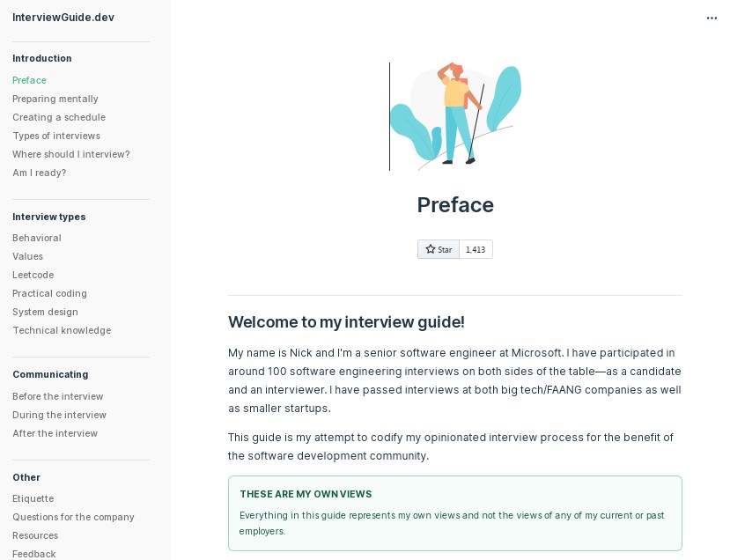
Task: Open Types of interviews
Action: pyautogui.click(x=56, y=136)
